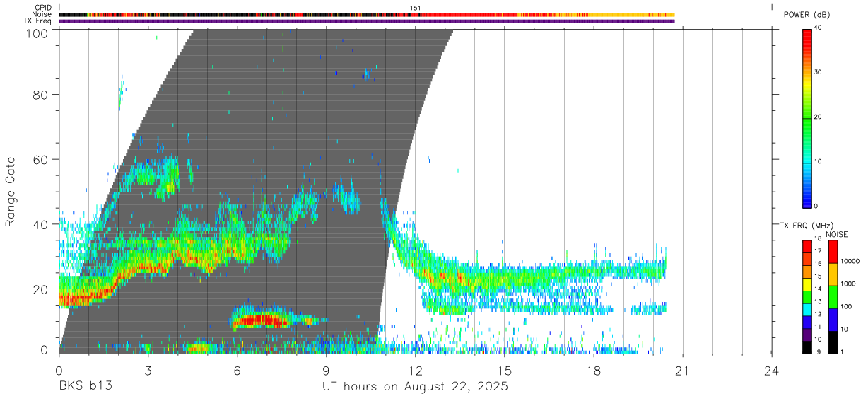Click the 15 tick on the UT hours axis
Image resolution: width=868 pixels, height=401 pixels.
click(x=505, y=370)
